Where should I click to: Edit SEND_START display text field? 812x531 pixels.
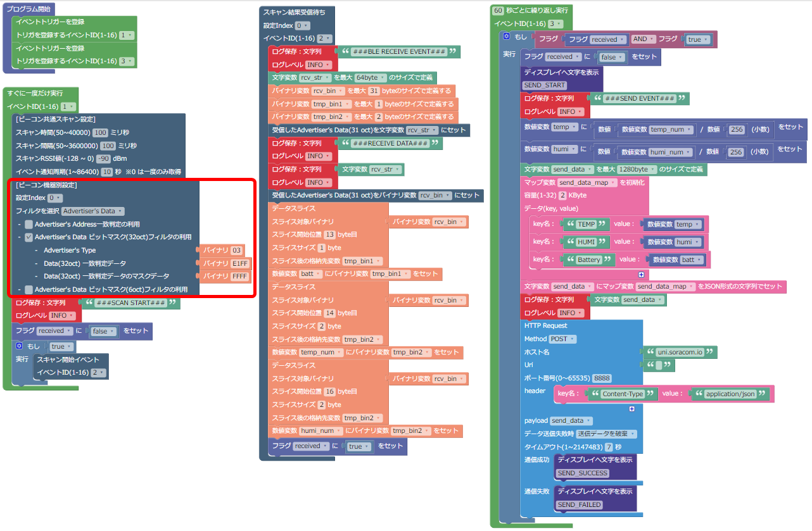pyautogui.click(x=545, y=85)
